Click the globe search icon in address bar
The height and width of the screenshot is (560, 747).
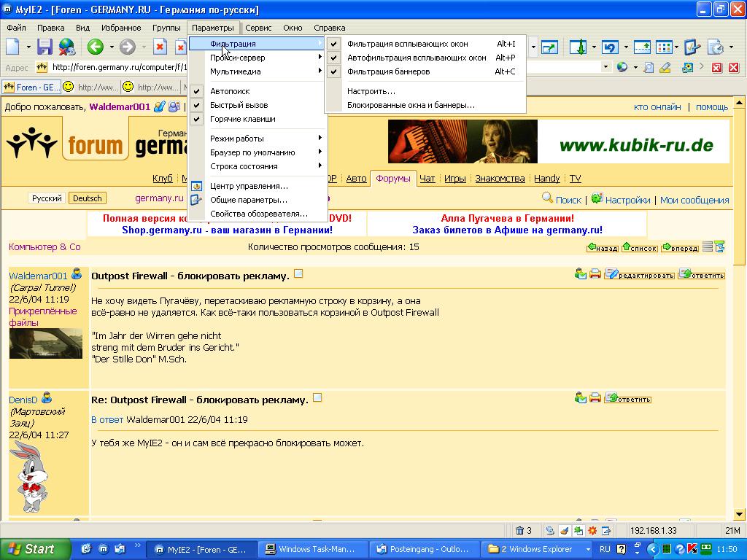(x=622, y=67)
